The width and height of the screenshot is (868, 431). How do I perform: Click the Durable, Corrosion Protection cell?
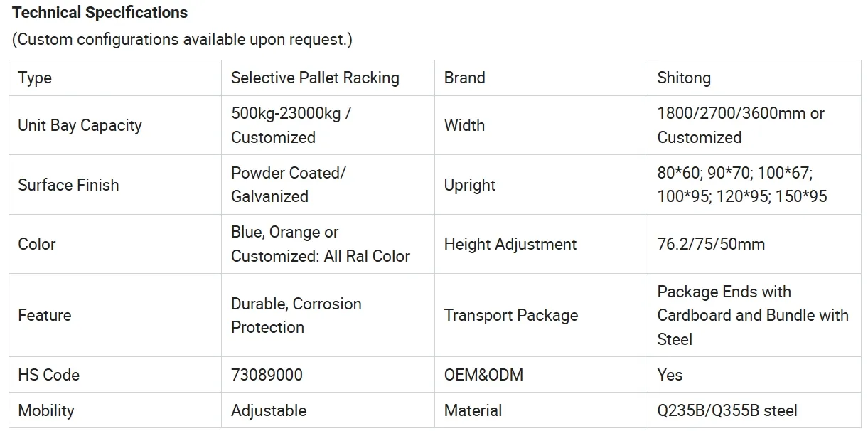pyautogui.click(x=296, y=315)
